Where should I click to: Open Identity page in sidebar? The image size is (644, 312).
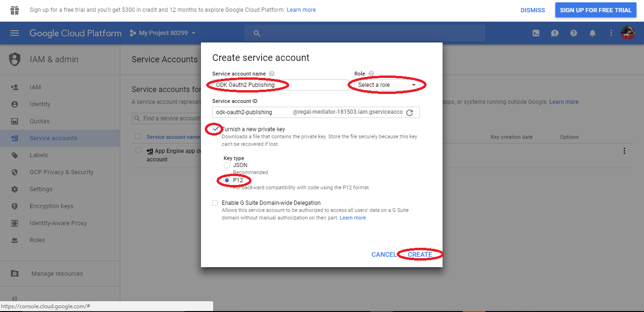pos(40,104)
